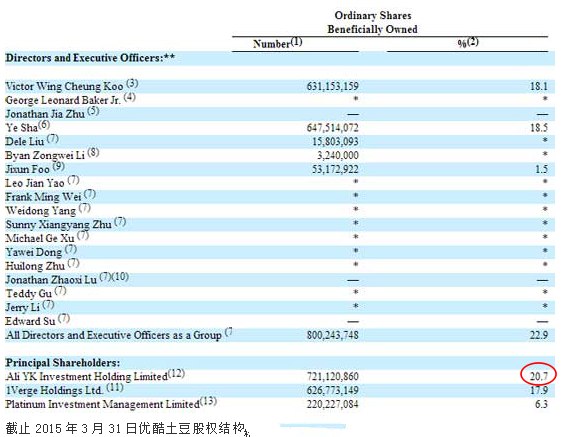Click the percentage value 20.7

pos(538,377)
